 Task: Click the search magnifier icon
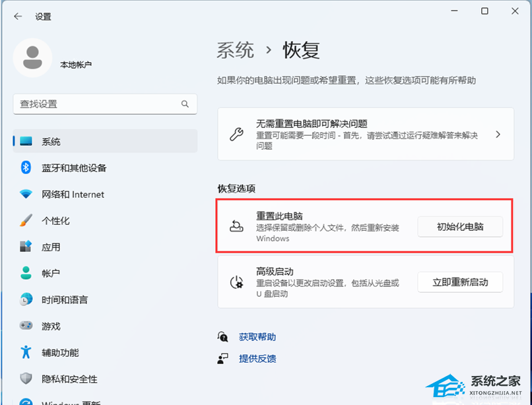point(185,104)
